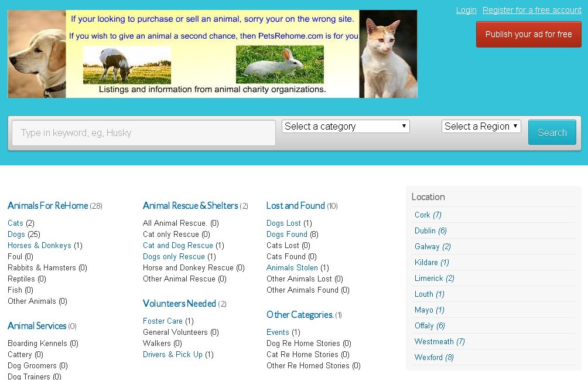Browse the Dogs listings category

pyautogui.click(x=16, y=235)
